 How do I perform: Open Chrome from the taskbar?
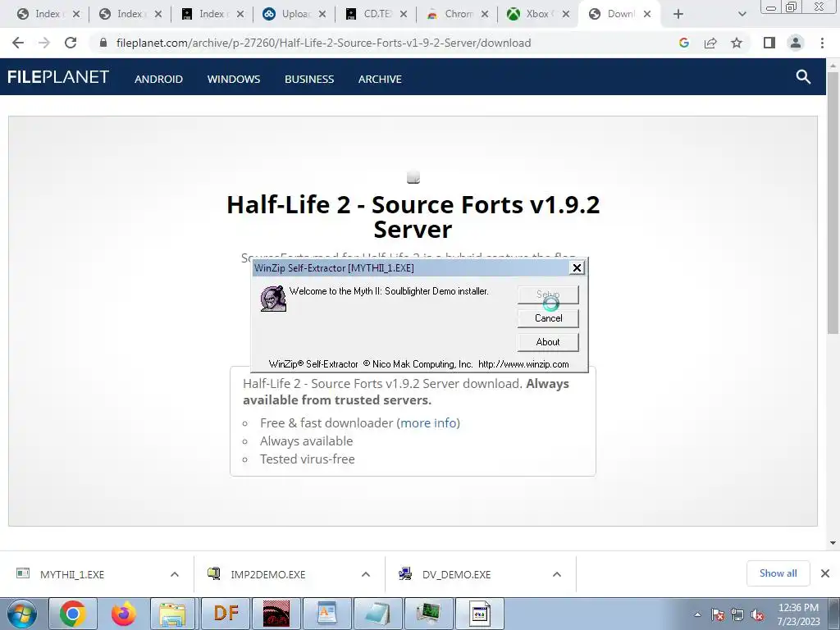click(x=73, y=614)
